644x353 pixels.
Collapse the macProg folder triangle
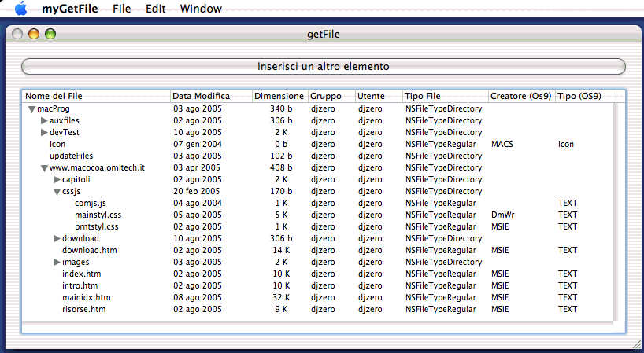pos(31,109)
